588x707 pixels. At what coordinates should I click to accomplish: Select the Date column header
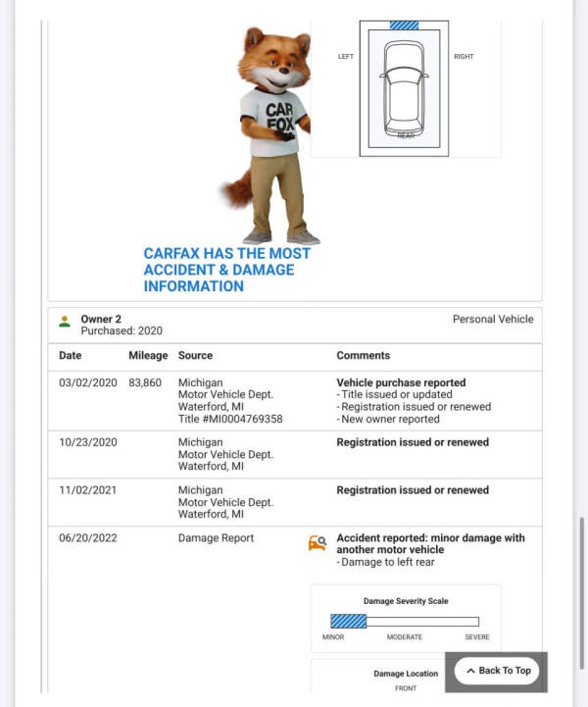point(71,355)
